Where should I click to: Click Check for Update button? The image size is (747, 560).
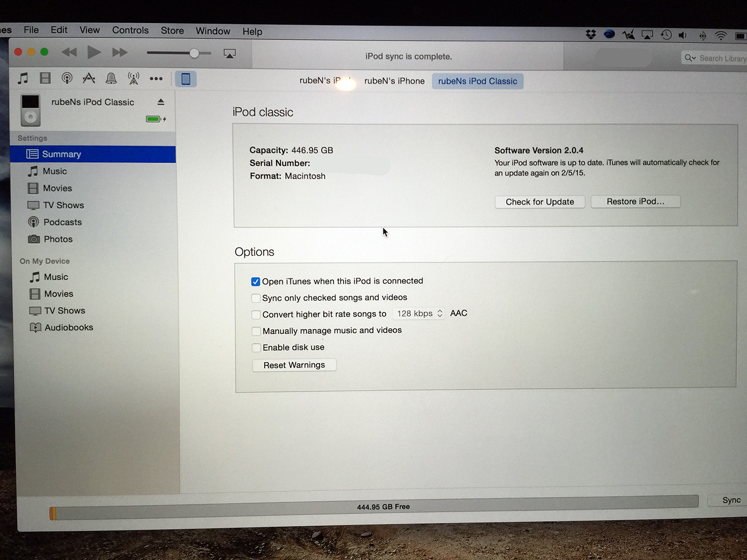(540, 202)
